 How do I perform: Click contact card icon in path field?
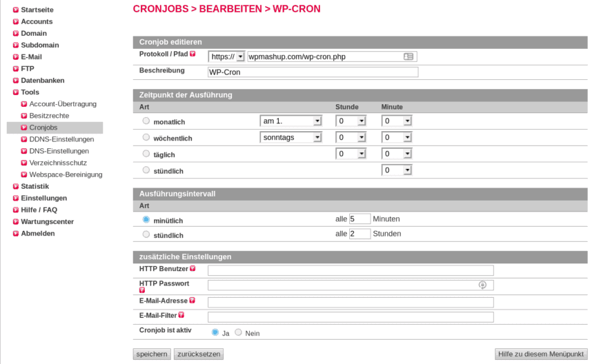tap(409, 57)
